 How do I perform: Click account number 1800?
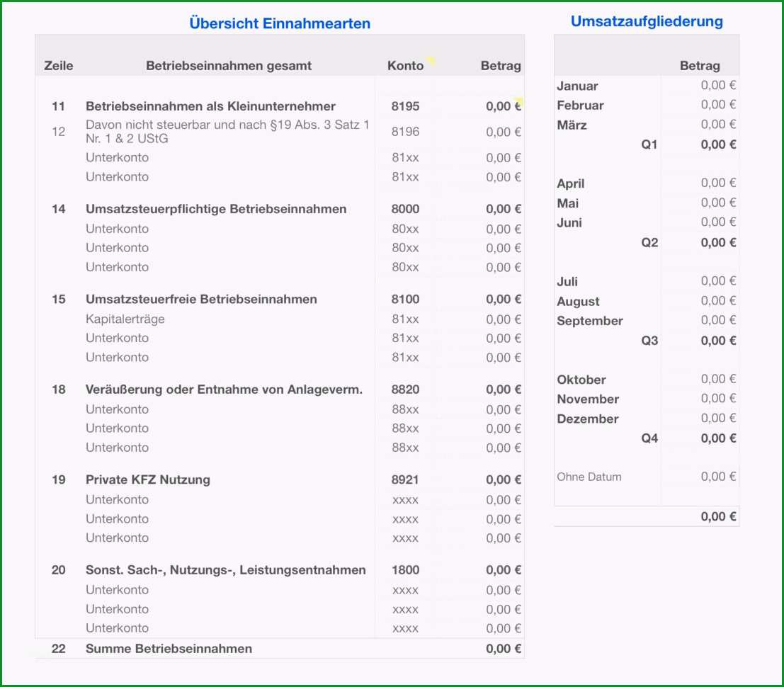coord(405,570)
